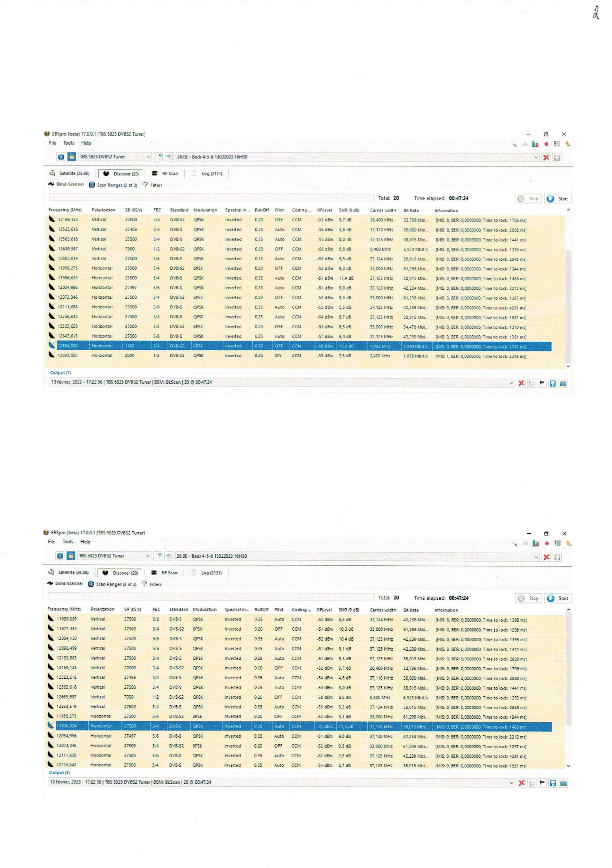Click the Frequency (MHz) column header, upper window

pos(65,210)
